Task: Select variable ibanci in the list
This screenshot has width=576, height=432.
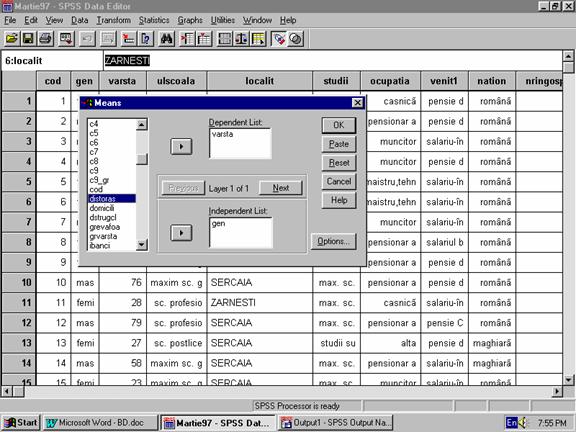Action: coord(112,245)
